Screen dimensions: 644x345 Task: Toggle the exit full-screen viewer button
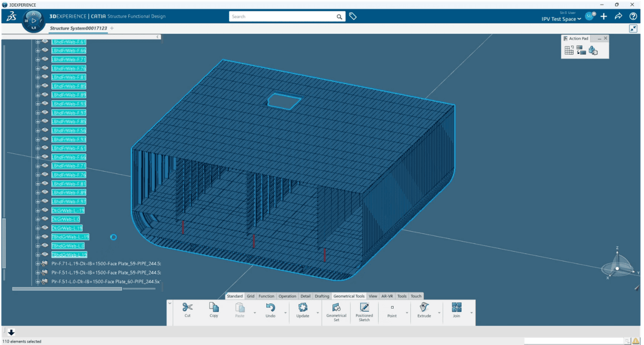[633, 29]
